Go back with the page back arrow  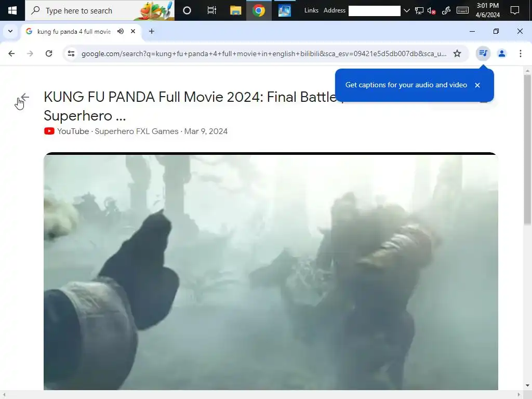24,97
